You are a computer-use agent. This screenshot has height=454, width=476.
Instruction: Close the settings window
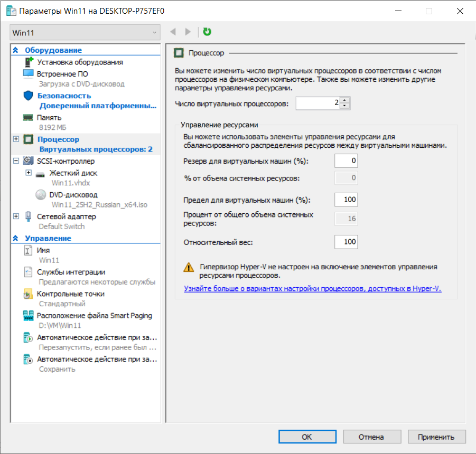pyautogui.click(x=460, y=11)
